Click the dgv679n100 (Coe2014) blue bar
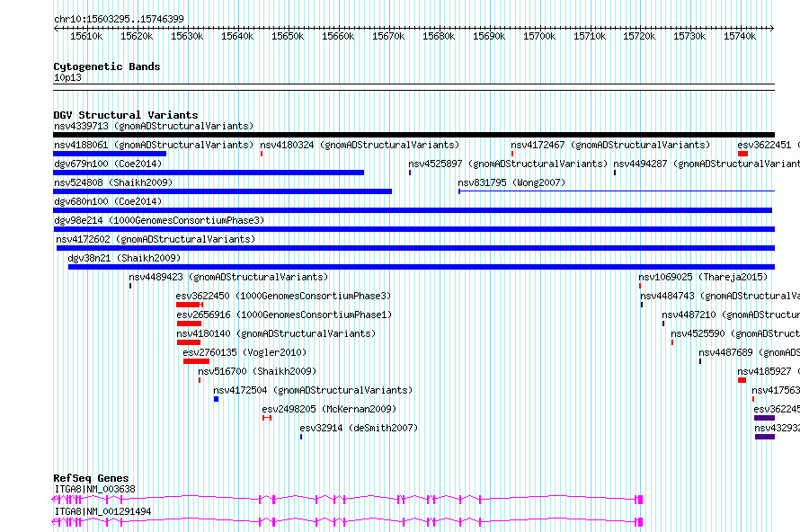The image size is (800, 532). pos(209,173)
